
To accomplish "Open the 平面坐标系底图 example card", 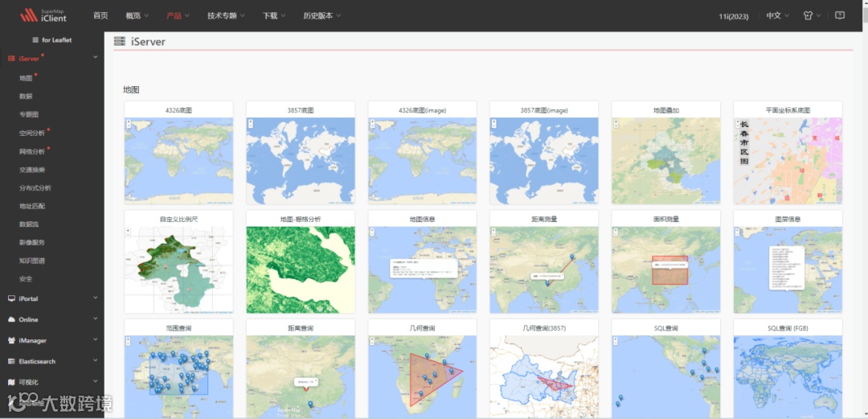I will point(788,153).
